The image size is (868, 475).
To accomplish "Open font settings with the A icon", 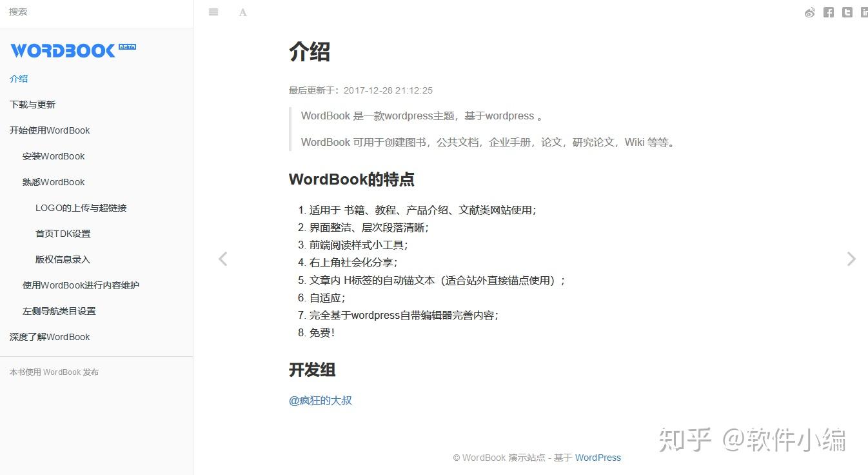I will pos(243,12).
